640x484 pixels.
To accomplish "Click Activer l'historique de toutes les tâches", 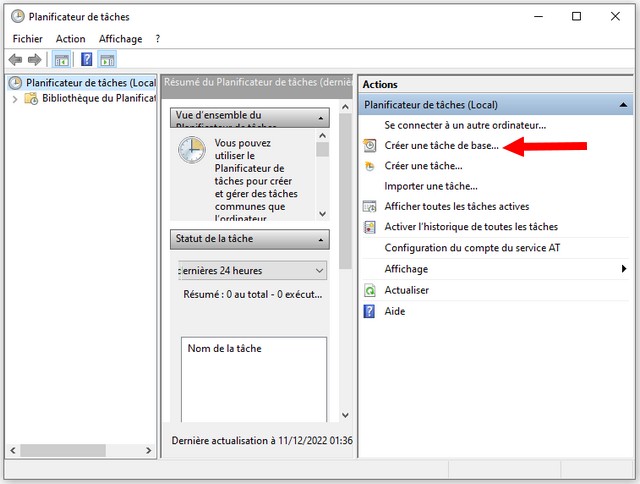I will tap(471, 227).
